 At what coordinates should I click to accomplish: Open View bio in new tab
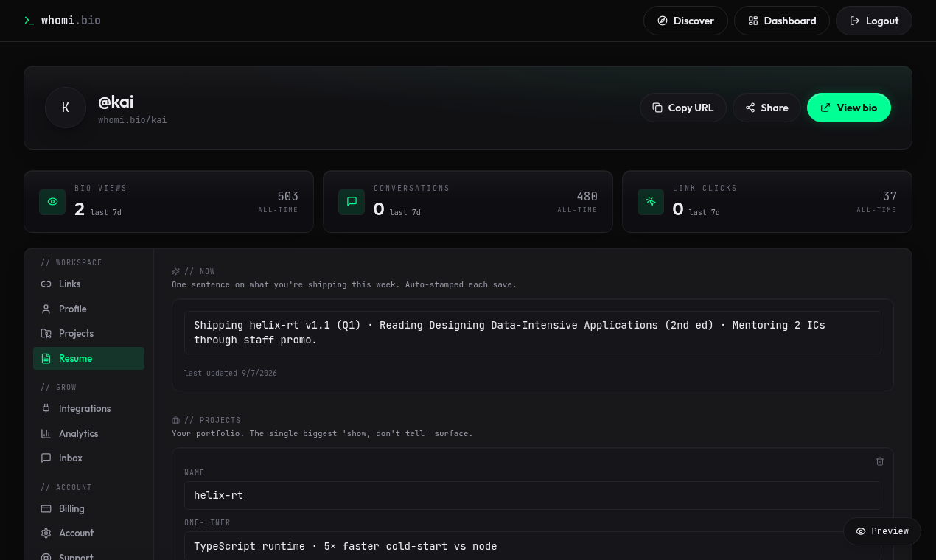click(849, 108)
